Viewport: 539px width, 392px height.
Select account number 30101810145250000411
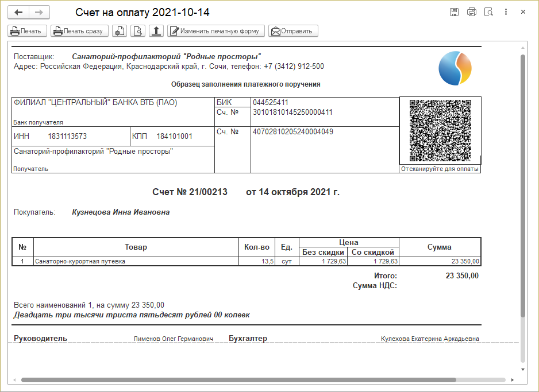coord(292,112)
